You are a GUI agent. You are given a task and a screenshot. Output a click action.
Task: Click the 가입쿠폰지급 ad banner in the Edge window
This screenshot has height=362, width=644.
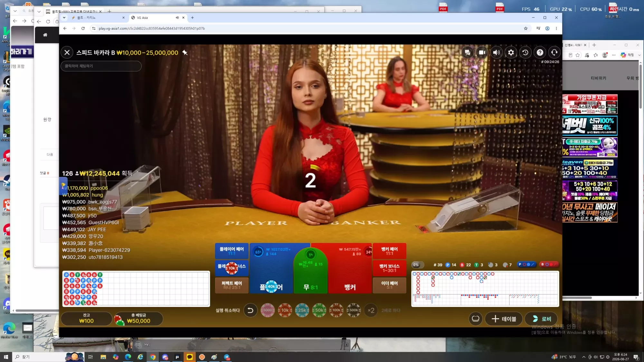590,104
